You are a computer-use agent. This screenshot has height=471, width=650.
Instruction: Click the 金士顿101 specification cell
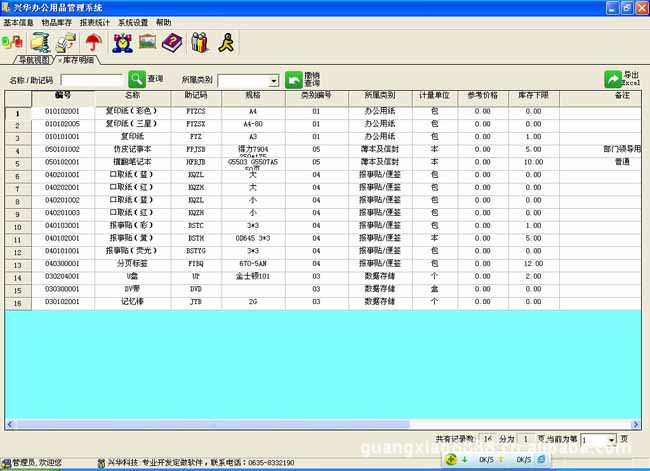pos(253,276)
